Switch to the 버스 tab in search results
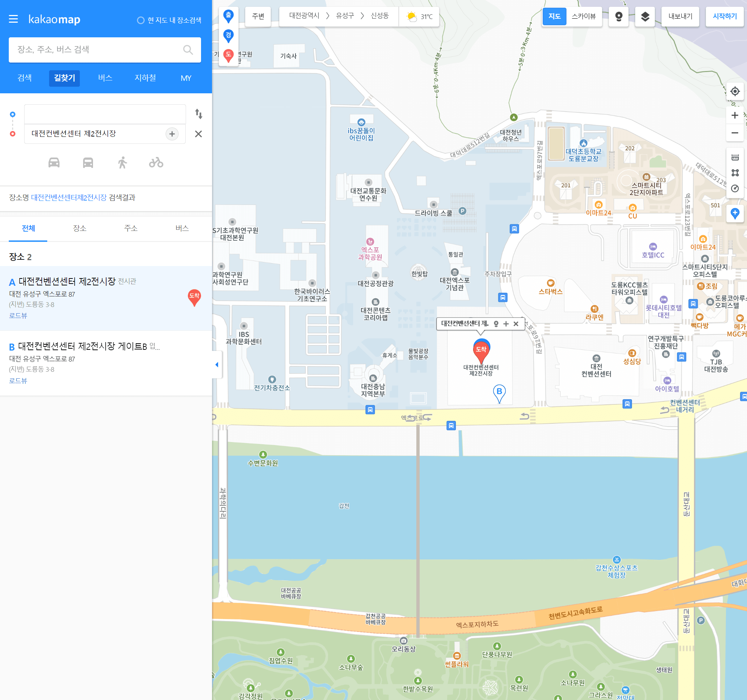This screenshot has height=700, width=747. point(182,228)
